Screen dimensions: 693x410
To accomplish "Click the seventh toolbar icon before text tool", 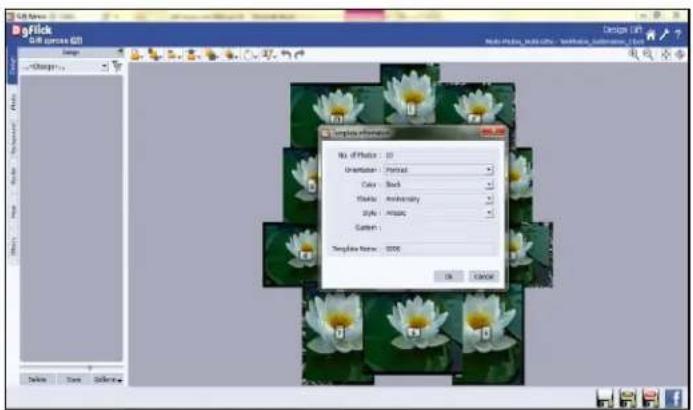I will point(250,55).
